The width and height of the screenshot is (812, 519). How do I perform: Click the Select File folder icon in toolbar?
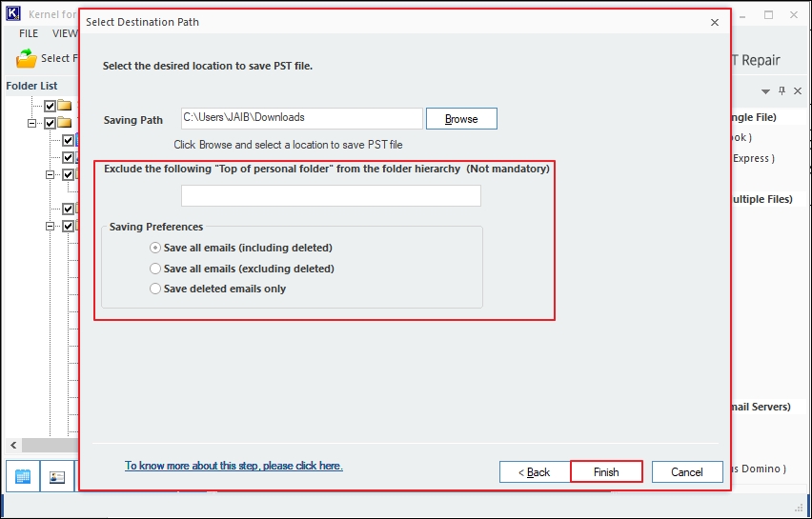point(27,58)
